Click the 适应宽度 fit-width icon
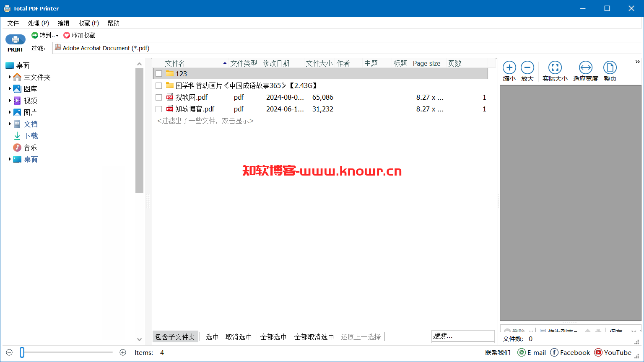The height and width of the screenshot is (362, 644). point(586,67)
